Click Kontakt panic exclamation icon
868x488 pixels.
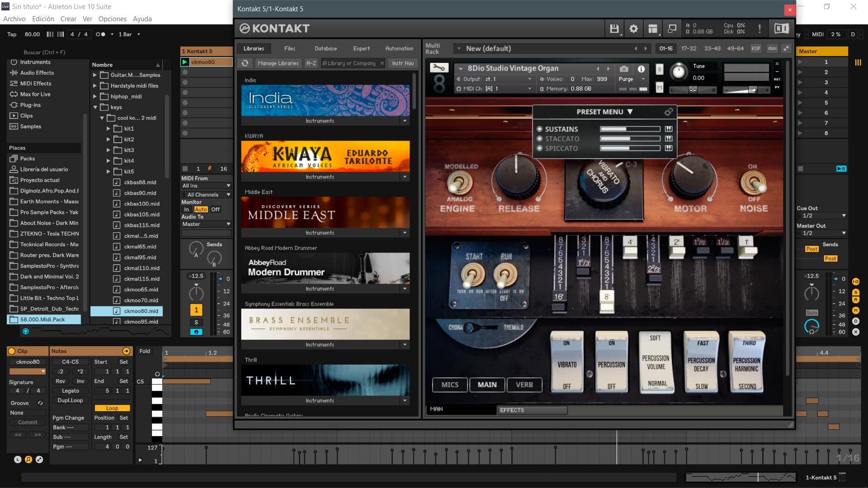[x=759, y=29]
